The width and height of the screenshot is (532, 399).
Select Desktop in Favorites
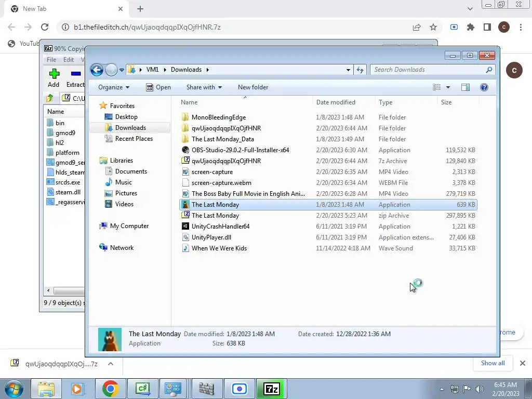pos(126,117)
